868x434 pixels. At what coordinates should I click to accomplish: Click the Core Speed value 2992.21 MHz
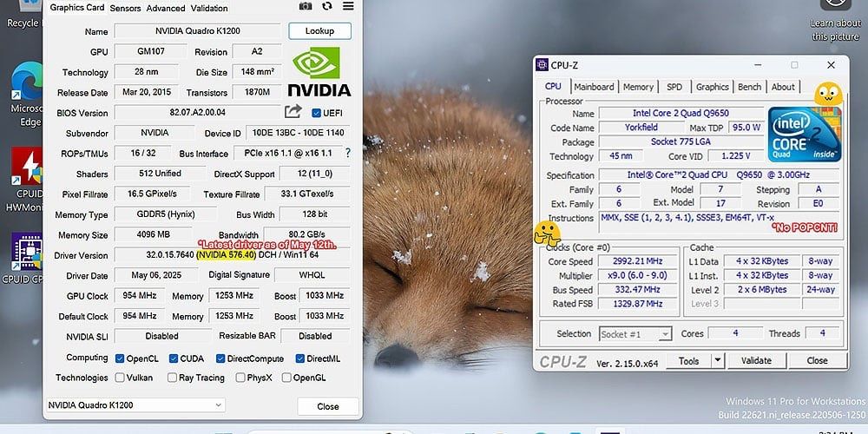[x=637, y=261]
